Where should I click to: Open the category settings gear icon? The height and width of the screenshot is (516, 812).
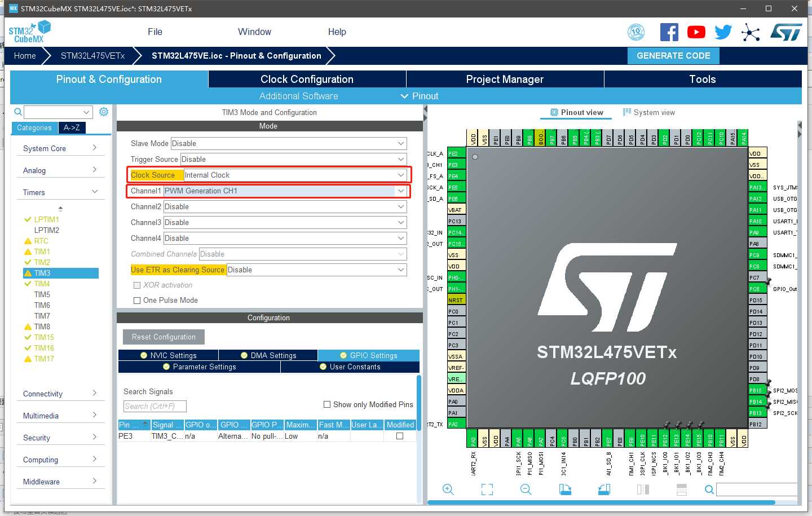point(104,112)
